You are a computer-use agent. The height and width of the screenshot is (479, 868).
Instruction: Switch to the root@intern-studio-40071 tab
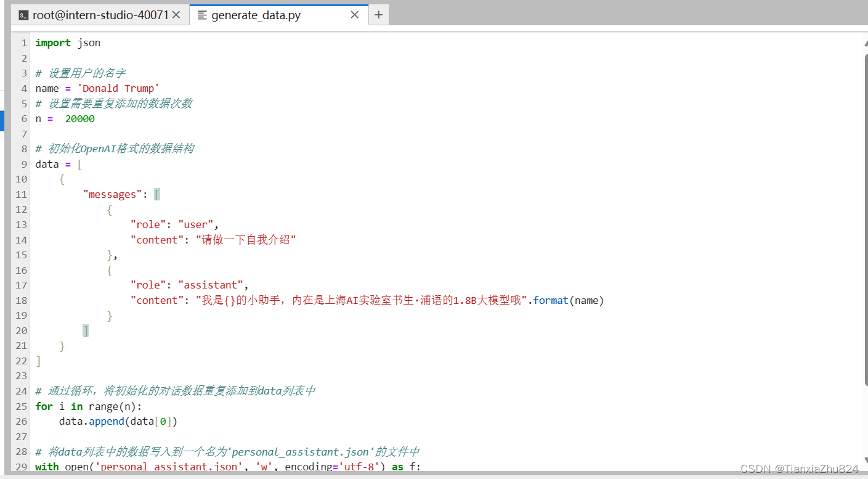(99, 14)
